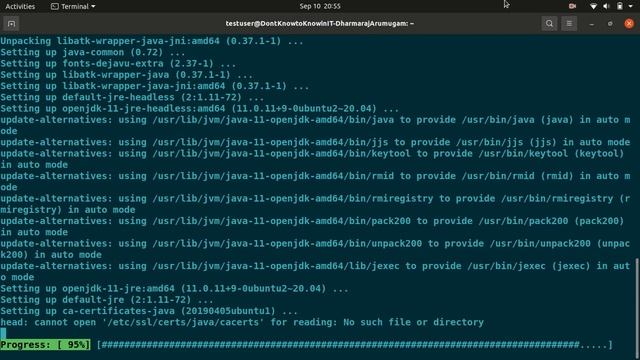Click the update-alternatives line for bin/pack200

(x=312, y=227)
